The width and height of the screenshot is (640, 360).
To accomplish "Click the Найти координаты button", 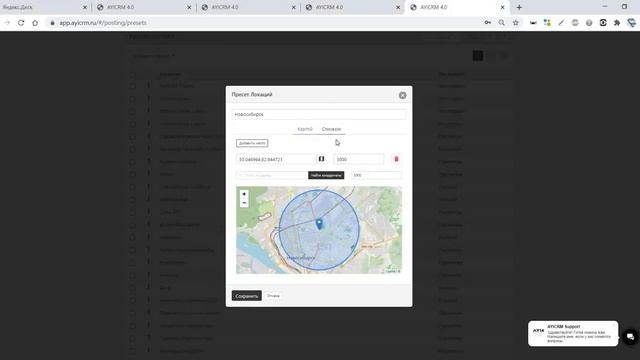I will (326, 175).
